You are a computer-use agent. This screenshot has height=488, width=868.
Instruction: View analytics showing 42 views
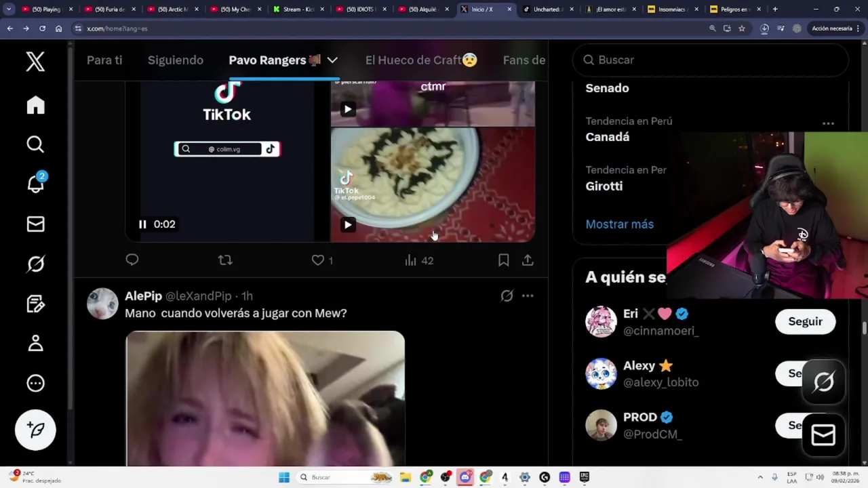coord(419,260)
